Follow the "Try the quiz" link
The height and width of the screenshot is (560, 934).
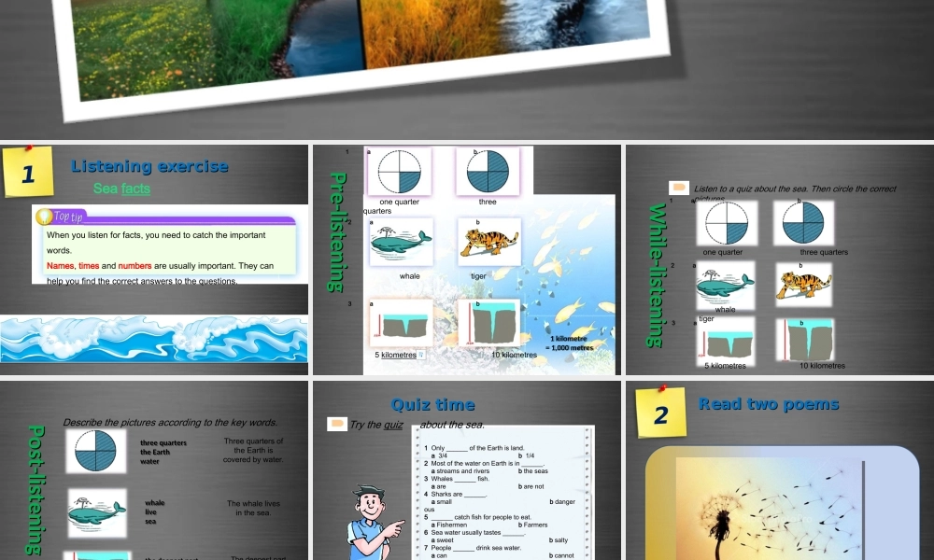pos(375,426)
